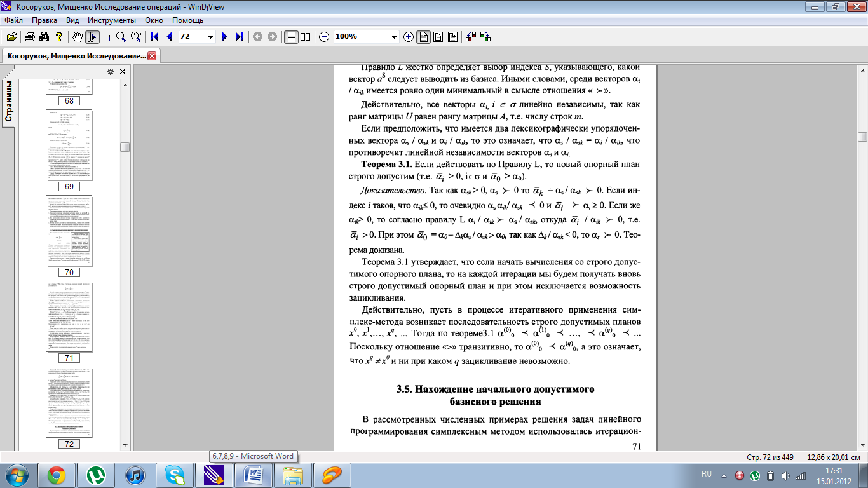Close the document tab with red X
The image size is (868, 488).
point(152,56)
